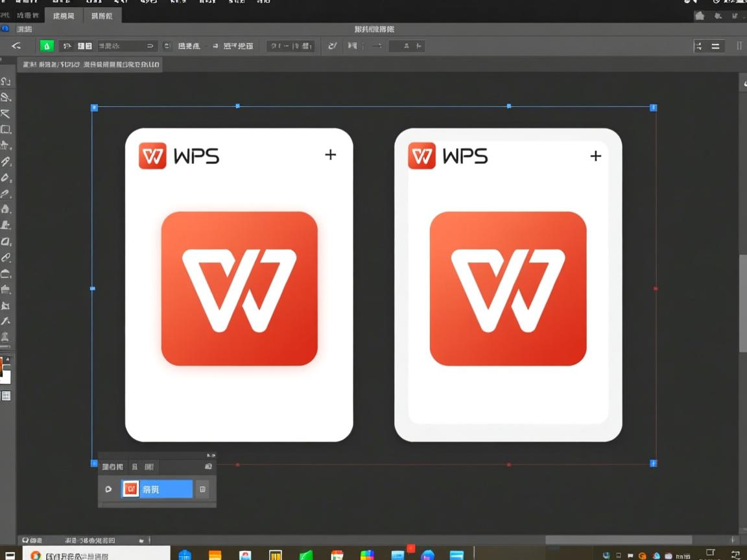747x560 pixels.
Task: Click the back arrow button in the toolbar
Action: (17, 46)
